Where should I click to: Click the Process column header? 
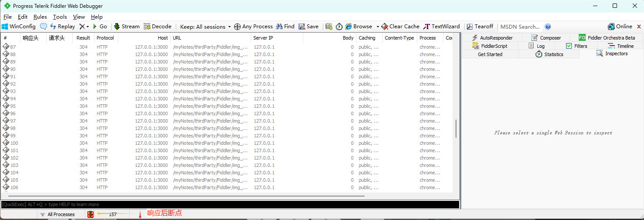430,38
